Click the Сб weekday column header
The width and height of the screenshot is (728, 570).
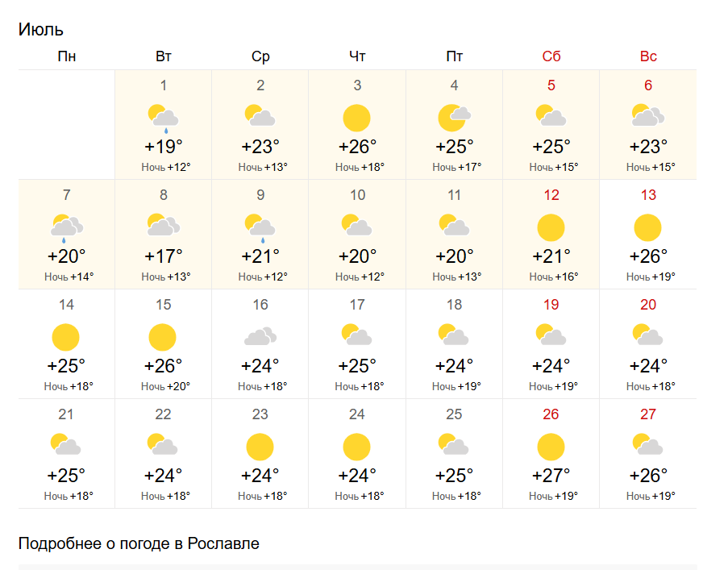[x=551, y=56]
